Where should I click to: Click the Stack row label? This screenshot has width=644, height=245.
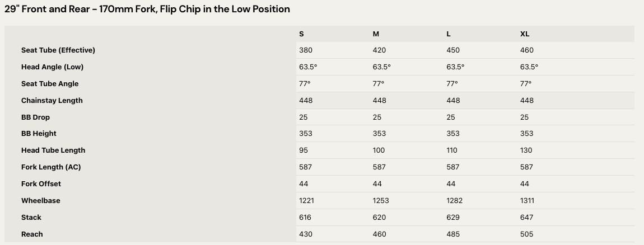click(31, 217)
